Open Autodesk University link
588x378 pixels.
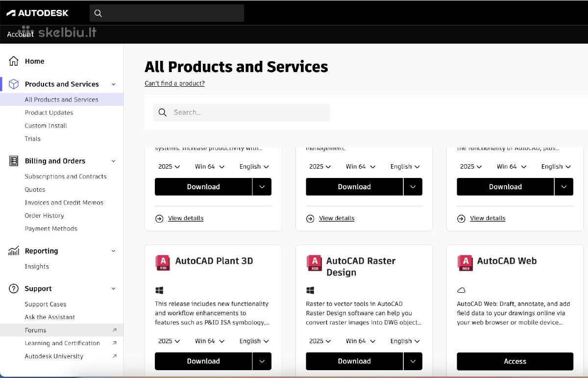click(54, 356)
